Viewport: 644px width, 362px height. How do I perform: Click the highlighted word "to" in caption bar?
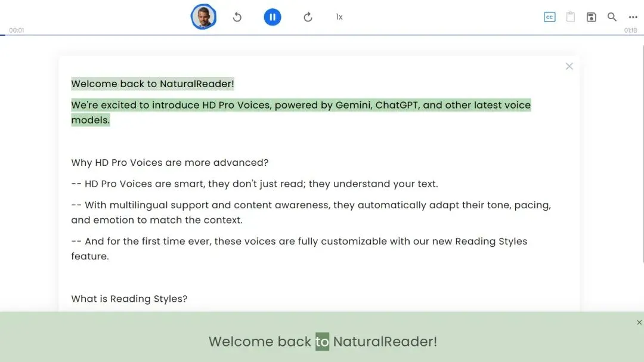(x=322, y=342)
